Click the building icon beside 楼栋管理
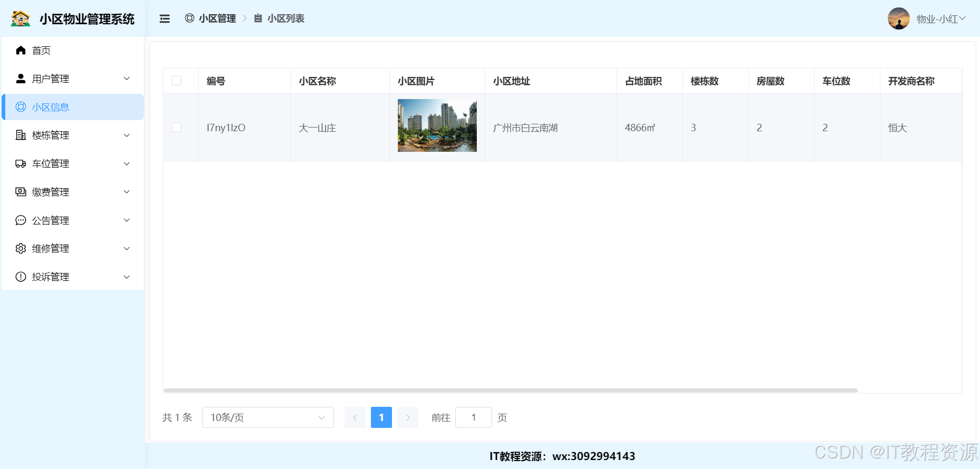This screenshot has height=469, width=980. [21, 135]
